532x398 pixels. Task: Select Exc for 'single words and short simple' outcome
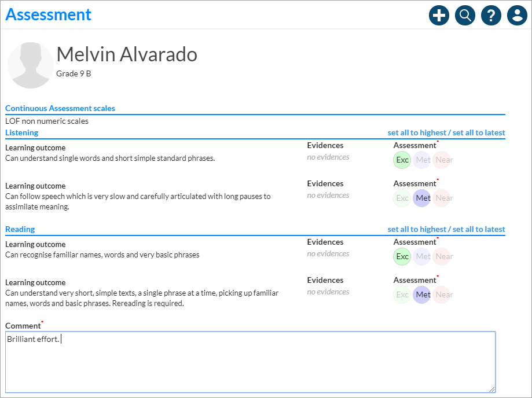pyautogui.click(x=402, y=160)
